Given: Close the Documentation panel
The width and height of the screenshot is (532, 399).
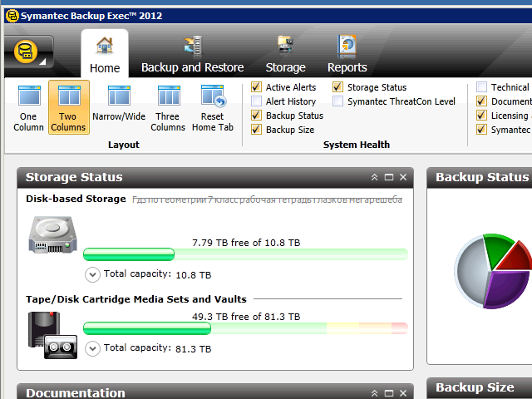Looking at the screenshot, I should coord(403,393).
